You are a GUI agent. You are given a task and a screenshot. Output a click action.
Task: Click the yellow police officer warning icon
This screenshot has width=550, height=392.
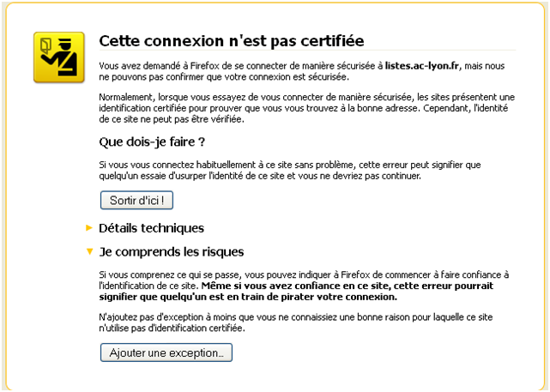coord(58,58)
